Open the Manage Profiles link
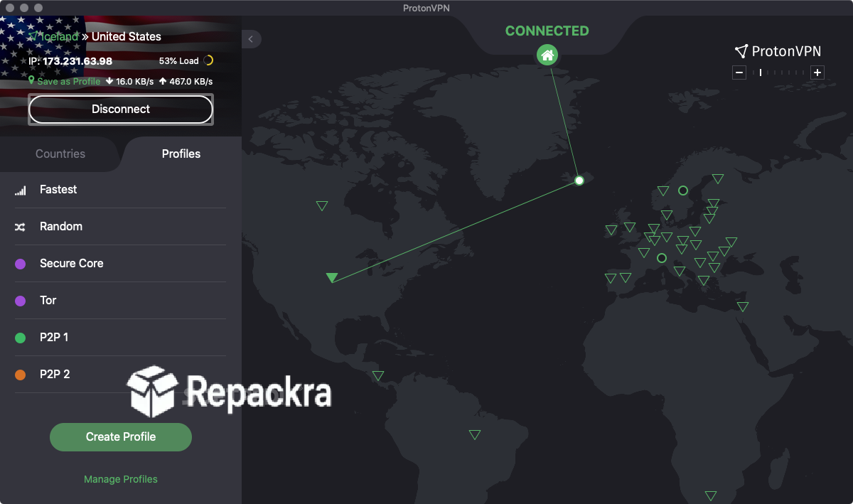853x504 pixels. [x=121, y=479]
